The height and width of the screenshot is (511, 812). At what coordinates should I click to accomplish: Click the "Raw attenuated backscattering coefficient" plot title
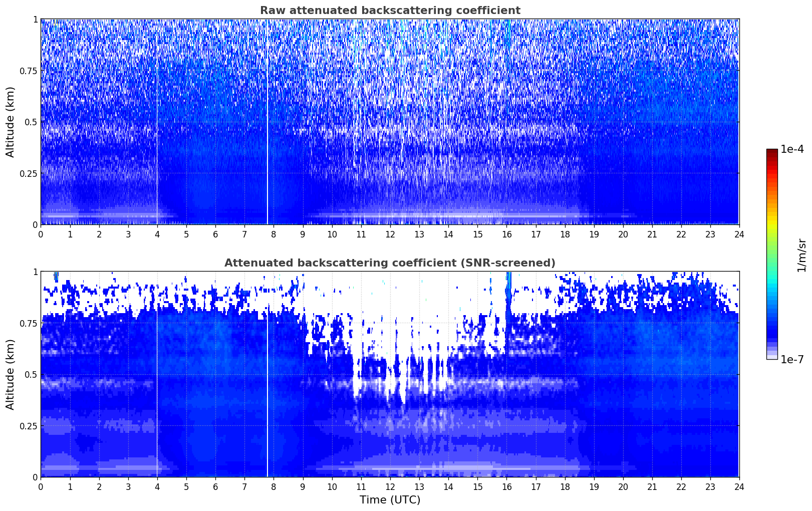point(390,11)
